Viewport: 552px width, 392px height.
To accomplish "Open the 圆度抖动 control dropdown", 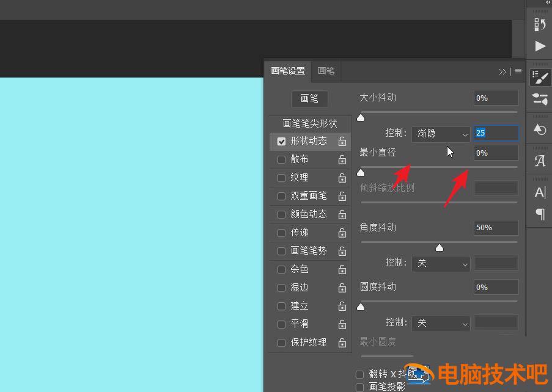I will pos(440,323).
